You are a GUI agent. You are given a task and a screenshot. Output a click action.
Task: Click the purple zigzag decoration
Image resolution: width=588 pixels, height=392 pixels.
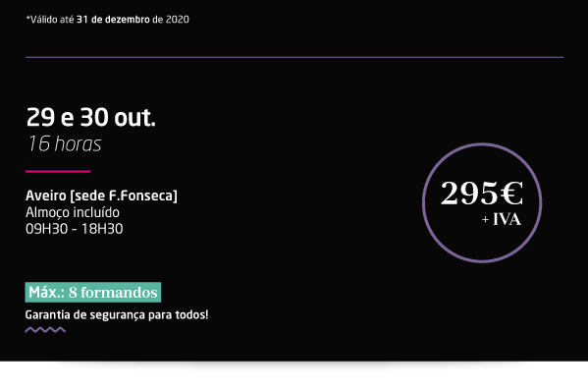point(45,330)
